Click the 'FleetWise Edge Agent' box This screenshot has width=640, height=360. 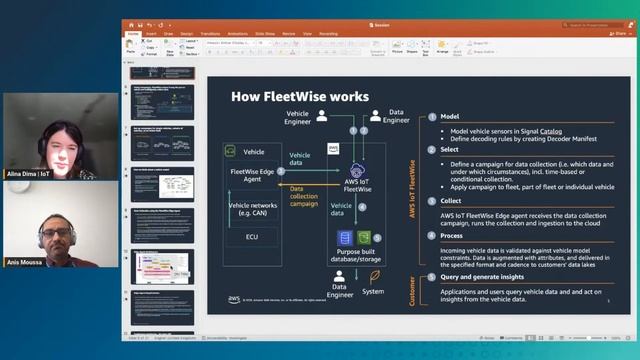(252, 176)
